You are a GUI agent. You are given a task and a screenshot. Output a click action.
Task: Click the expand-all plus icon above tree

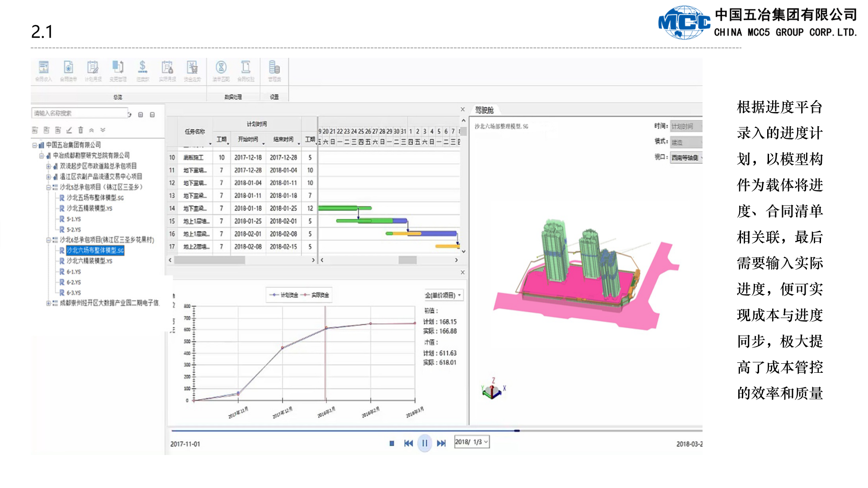click(x=141, y=115)
